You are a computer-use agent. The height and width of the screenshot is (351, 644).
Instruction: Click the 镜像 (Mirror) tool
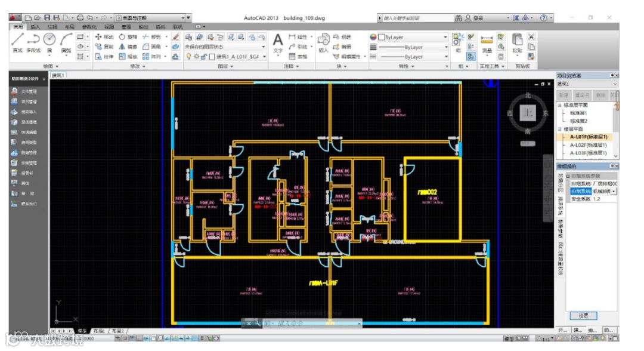[128, 47]
